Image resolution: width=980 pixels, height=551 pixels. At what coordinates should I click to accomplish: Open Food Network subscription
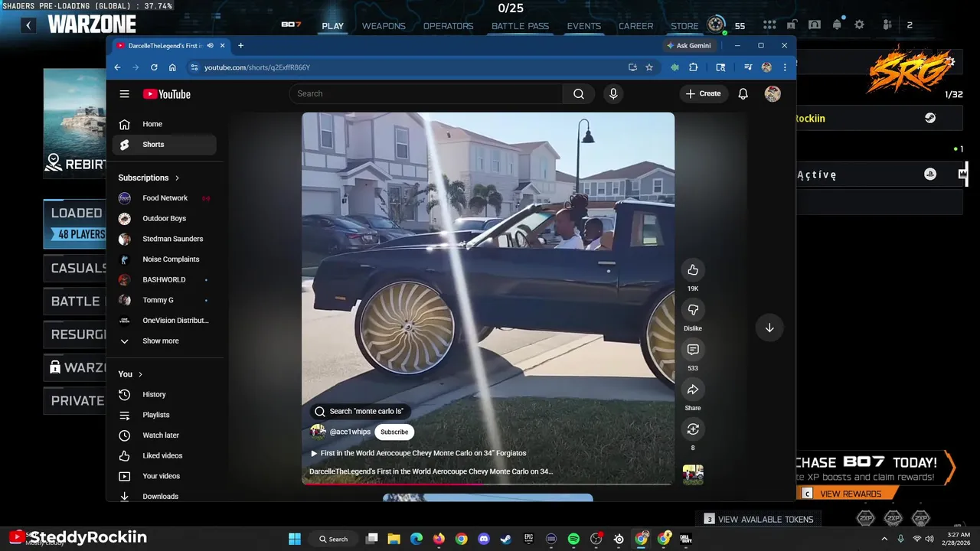(164, 198)
